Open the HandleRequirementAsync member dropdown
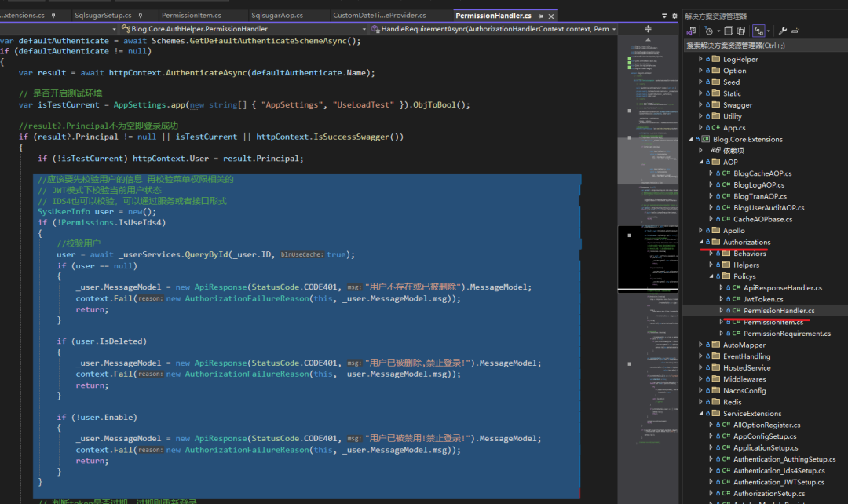The height and width of the screenshot is (504, 848). pyautogui.click(x=612, y=29)
